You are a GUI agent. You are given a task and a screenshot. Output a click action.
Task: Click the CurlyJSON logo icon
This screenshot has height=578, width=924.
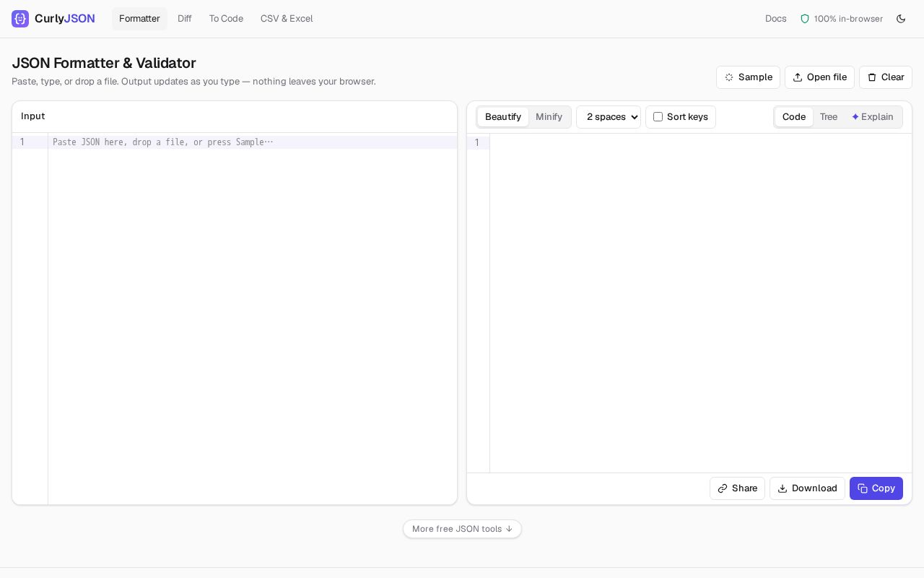20,19
